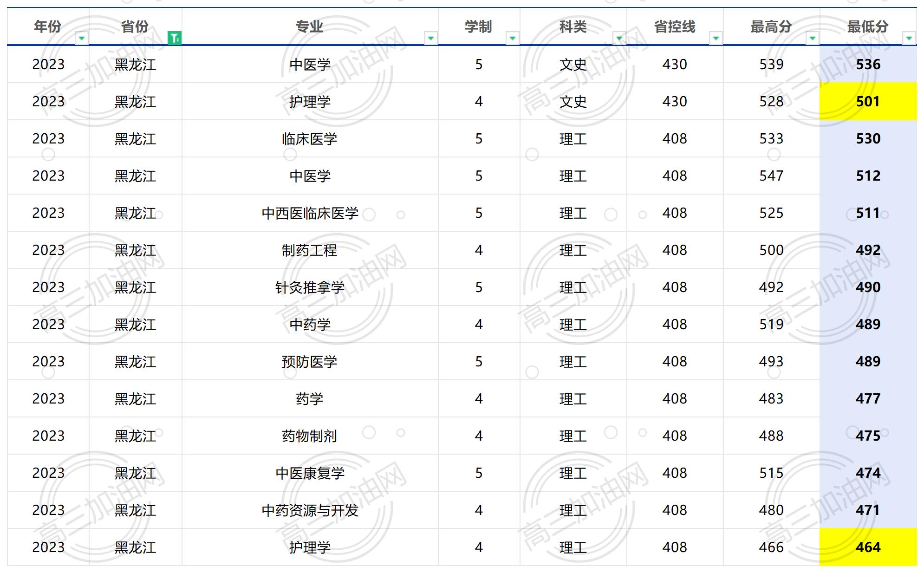This screenshot has width=924, height=573.
Task: Click the 制药工程 major cell
Action: pos(310,250)
